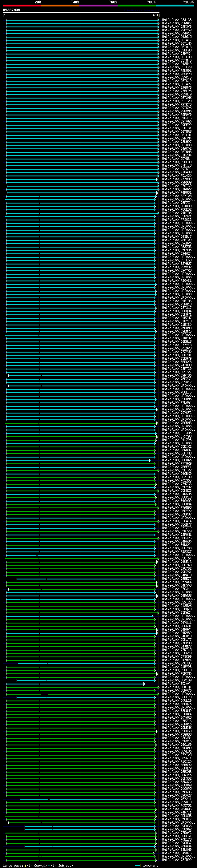Select the UniRef100_P29327 label
Image resolution: width=197 pixels, height=868 pixels.
pos(177,551)
